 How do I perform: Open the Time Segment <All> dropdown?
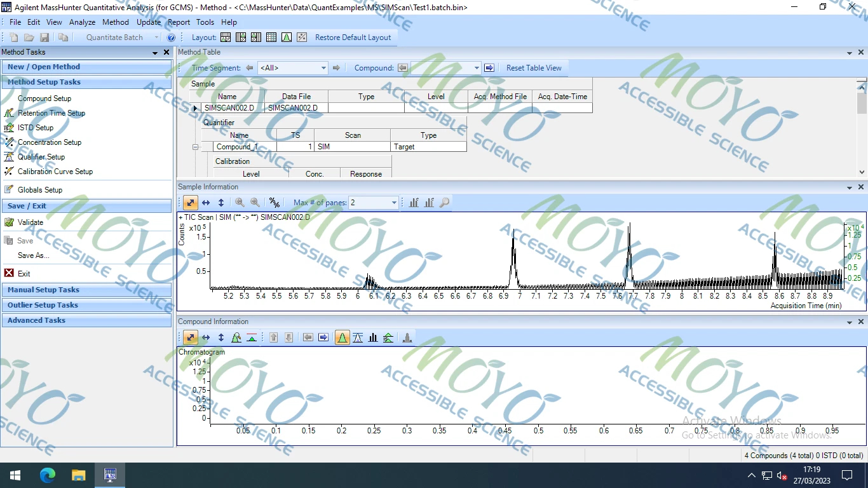tap(323, 68)
